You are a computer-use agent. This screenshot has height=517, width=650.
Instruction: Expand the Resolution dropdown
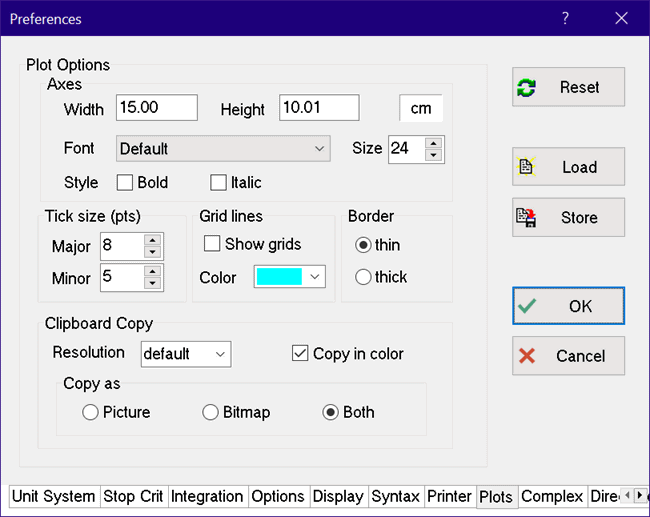(186, 354)
